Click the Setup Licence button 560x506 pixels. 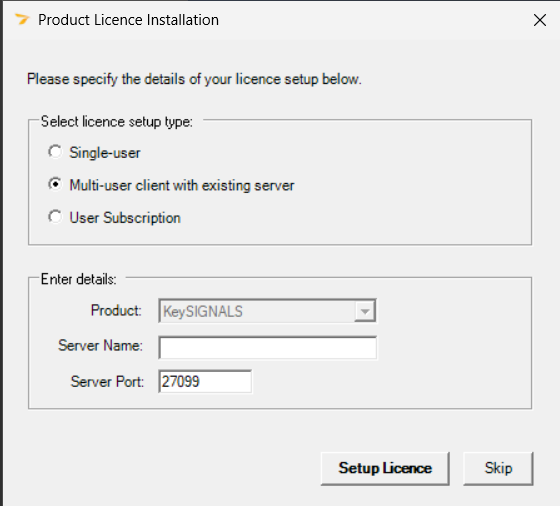click(x=385, y=469)
